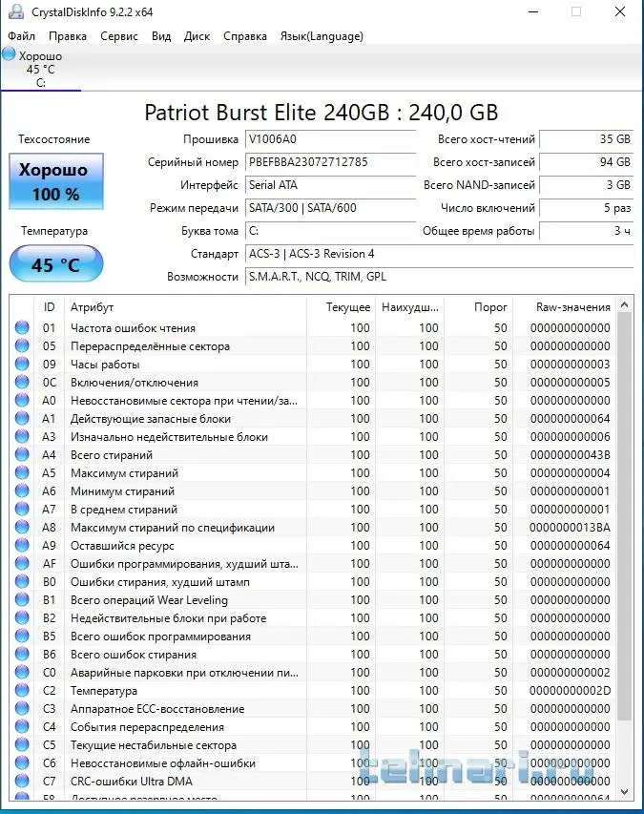644x814 pixels.
Task: Open the Сервис menu
Action: [x=119, y=36]
